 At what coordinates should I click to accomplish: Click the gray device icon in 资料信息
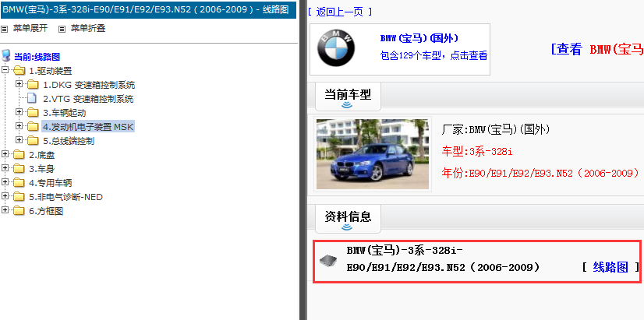tap(328, 259)
